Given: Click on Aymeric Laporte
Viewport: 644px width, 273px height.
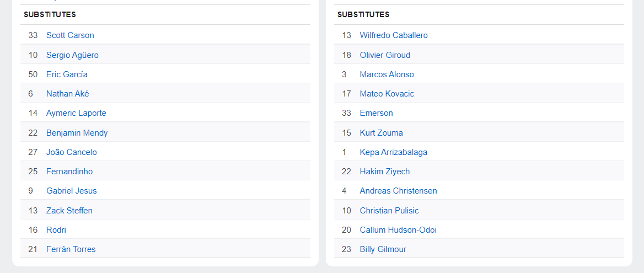Looking at the screenshot, I should [76, 113].
